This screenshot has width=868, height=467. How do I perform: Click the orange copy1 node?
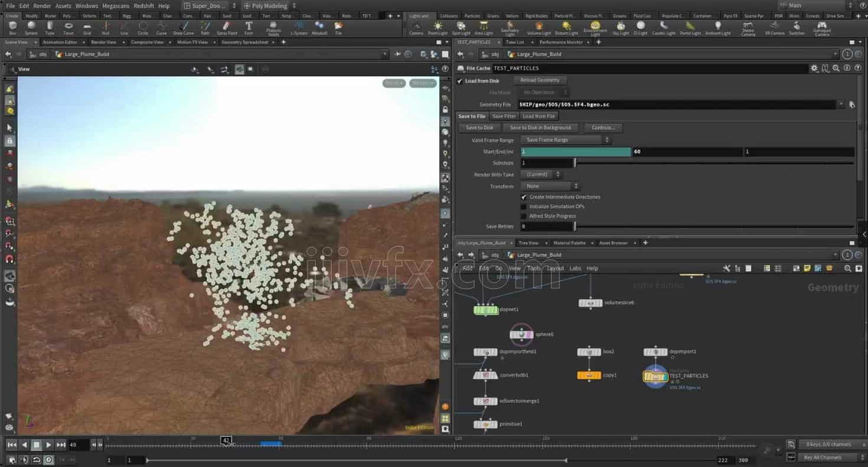click(x=589, y=375)
